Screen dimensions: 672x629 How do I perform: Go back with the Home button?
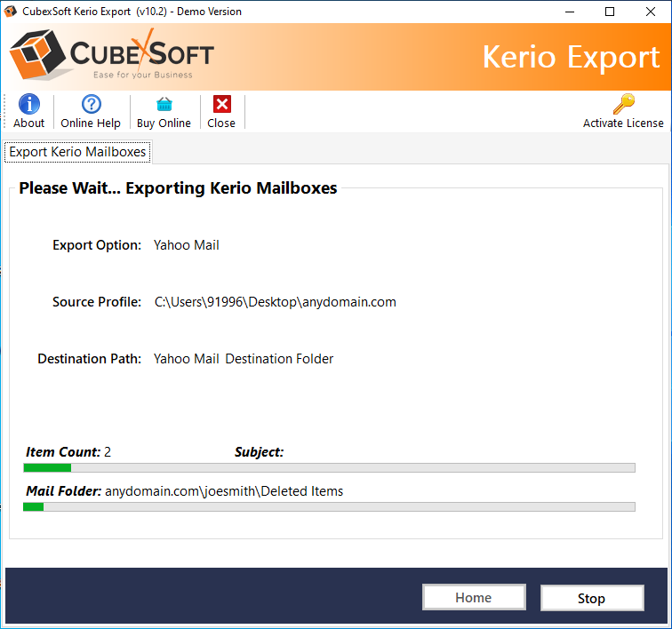click(x=473, y=598)
